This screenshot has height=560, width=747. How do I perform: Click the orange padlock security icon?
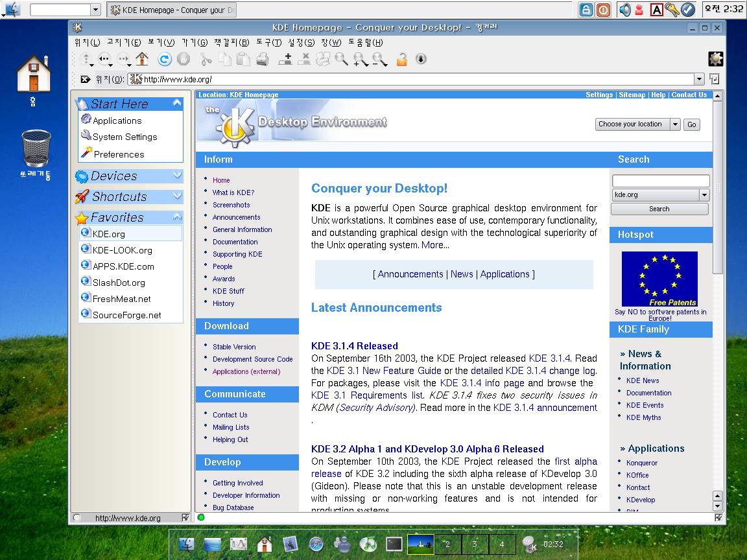[401, 60]
